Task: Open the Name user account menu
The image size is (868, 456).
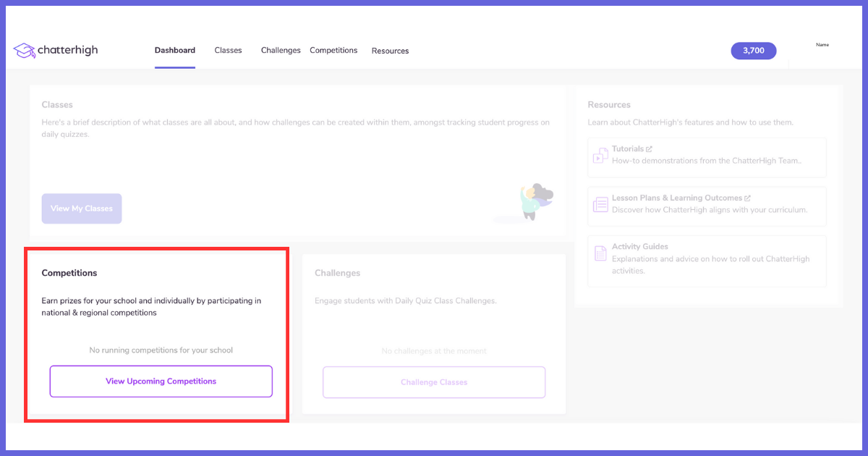Action: click(x=822, y=44)
